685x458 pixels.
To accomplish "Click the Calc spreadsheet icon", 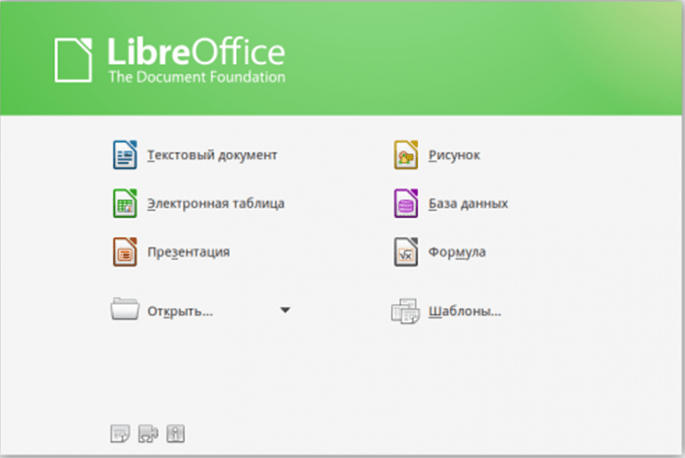I will 125,203.
